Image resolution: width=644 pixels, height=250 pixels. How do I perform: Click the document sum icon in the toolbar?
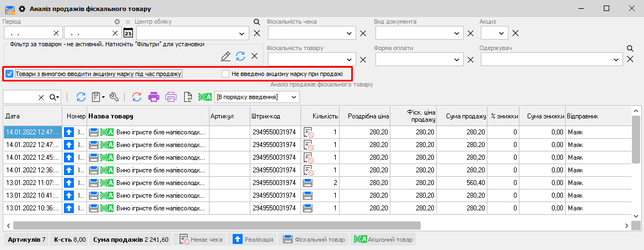[x=187, y=97]
